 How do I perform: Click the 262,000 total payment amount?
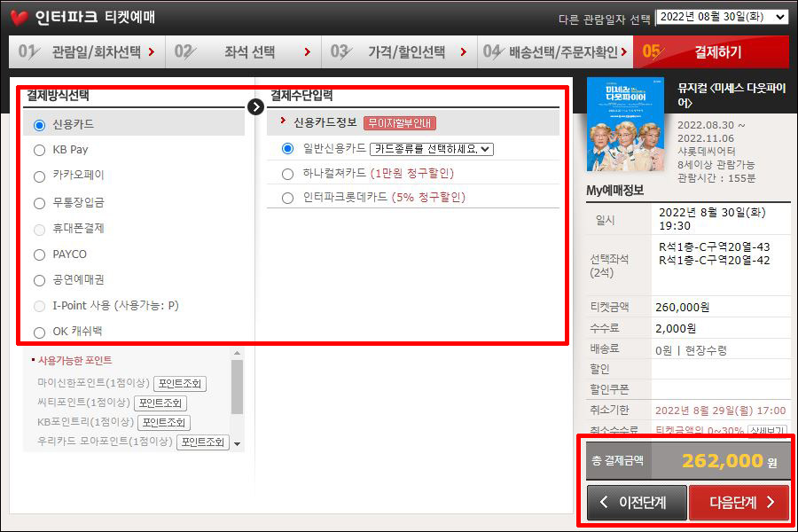[722, 461]
